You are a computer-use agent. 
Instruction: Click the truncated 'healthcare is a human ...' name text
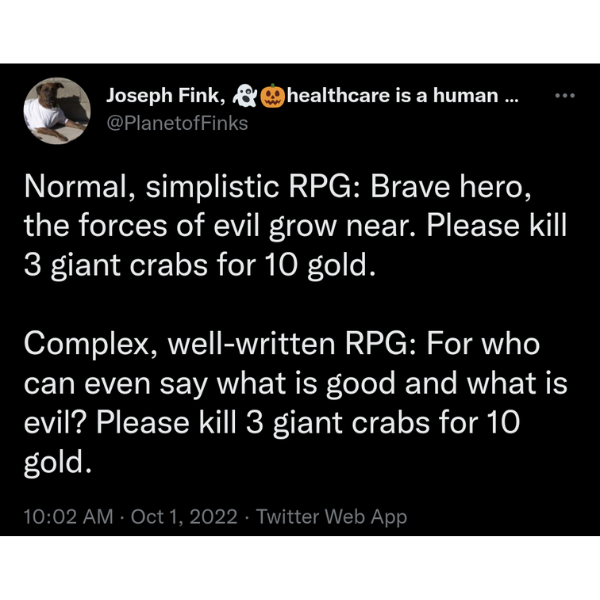(x=402, y=95)
